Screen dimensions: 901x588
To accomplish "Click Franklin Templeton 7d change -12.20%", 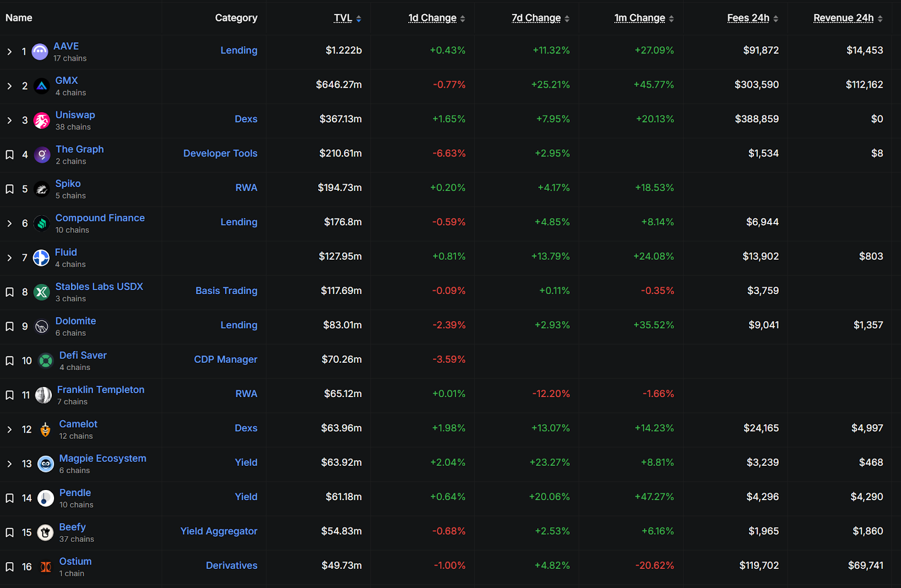I will click(x=551, y=394).
